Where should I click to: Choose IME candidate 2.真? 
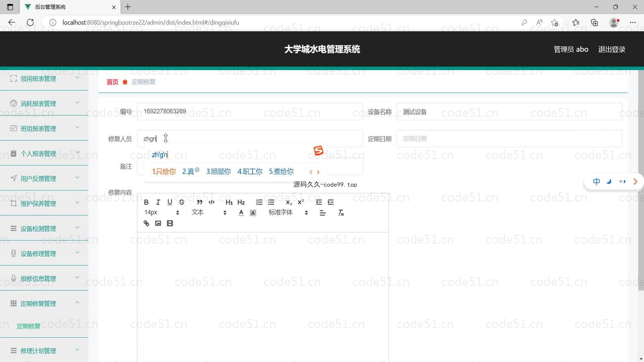[191, 172]
